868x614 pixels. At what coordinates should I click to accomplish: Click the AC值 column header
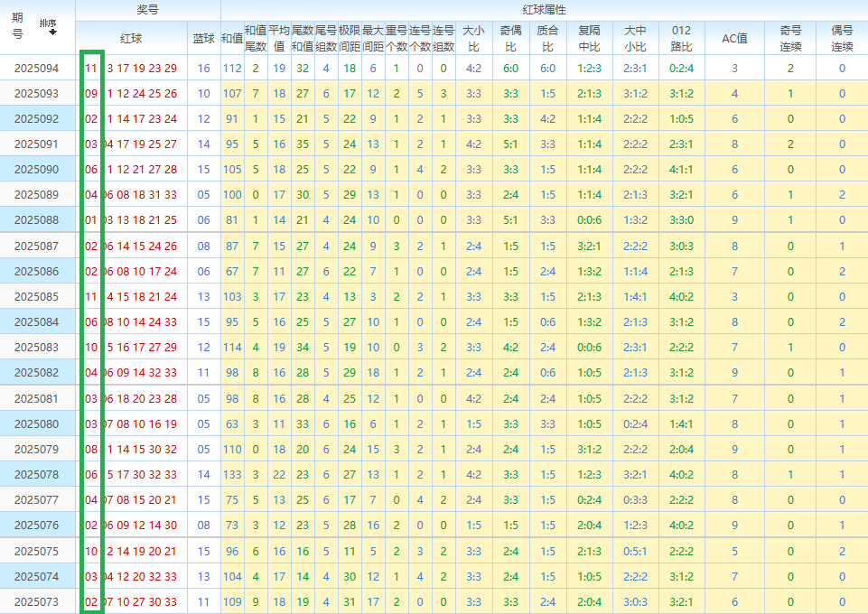coord(734,39)
